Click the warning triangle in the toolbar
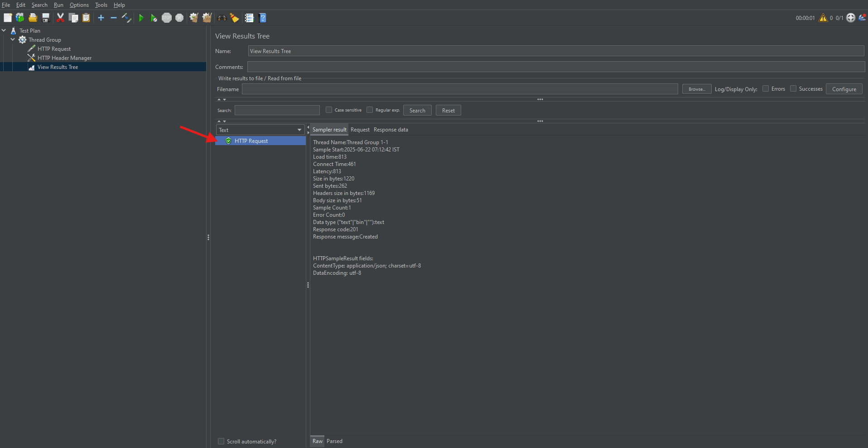Screen dimensions: 868x448 [x=823, y=18]
